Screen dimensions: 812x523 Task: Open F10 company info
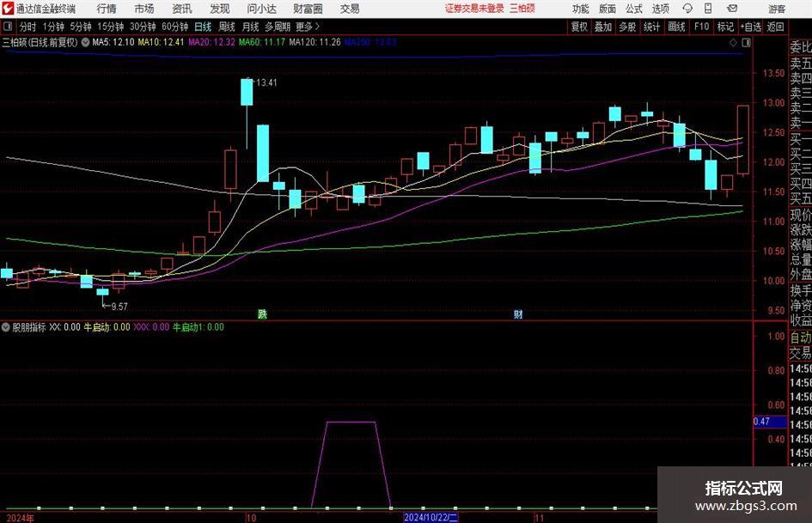click(x=701, y=27)
